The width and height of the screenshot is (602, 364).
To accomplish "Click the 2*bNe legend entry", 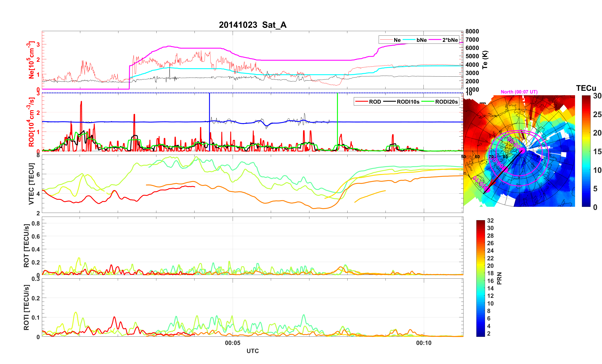I will point(450,40).
